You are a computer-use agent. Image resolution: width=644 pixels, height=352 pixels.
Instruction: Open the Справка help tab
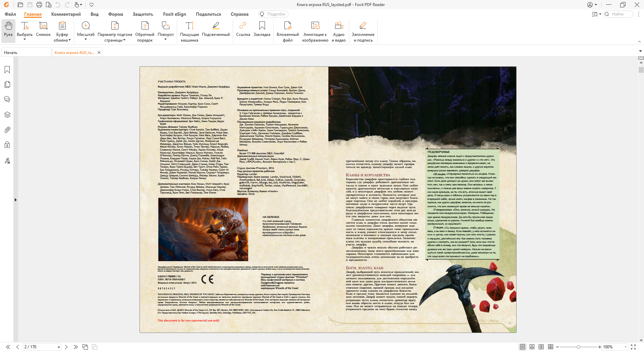(x=239, y=14)
